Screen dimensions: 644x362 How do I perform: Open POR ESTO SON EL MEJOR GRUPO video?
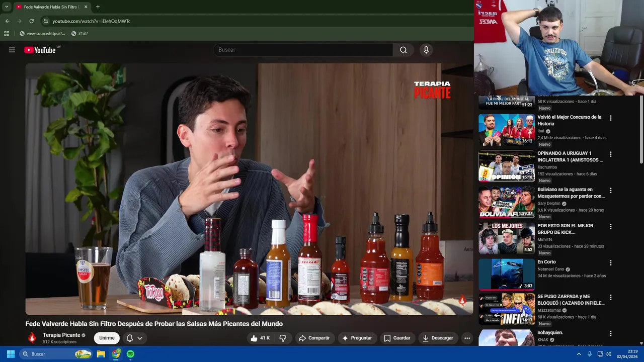[565, 229]
